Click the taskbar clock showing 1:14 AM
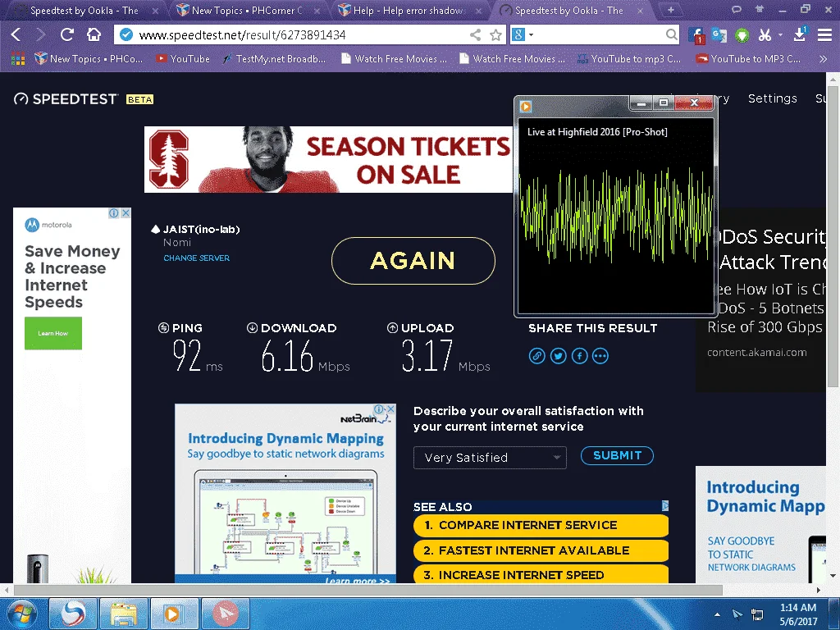The height and width of the screenshot is (630, 840). pyautogui.click(x=797, y=614)
